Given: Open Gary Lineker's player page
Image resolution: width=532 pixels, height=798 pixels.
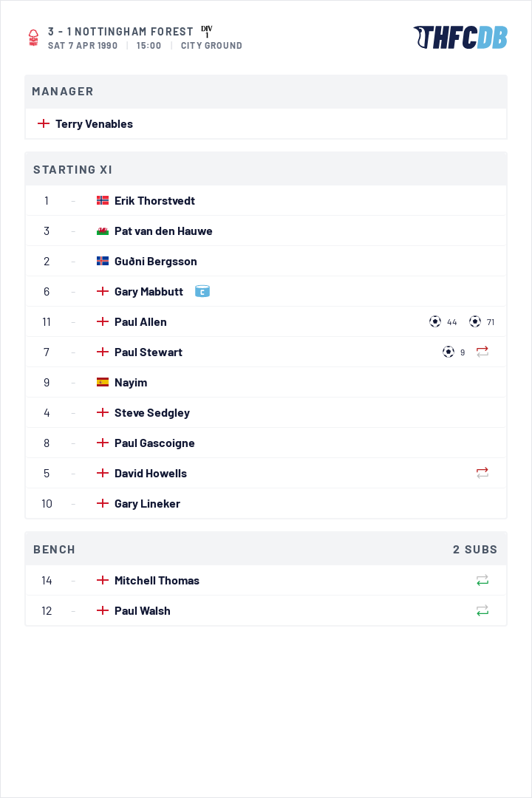Looking at the screenshot, I should [147, 503].
